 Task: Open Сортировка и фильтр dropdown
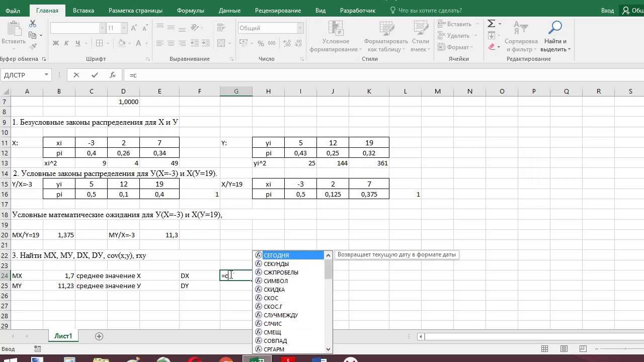coord(521,36)
